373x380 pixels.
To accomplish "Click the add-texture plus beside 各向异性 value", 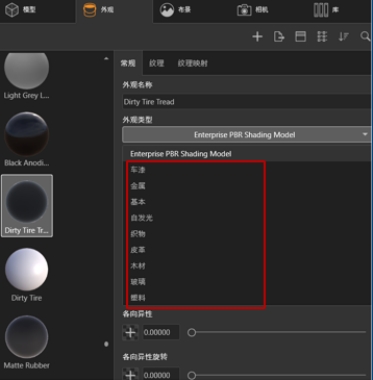I will coord(130,332).
